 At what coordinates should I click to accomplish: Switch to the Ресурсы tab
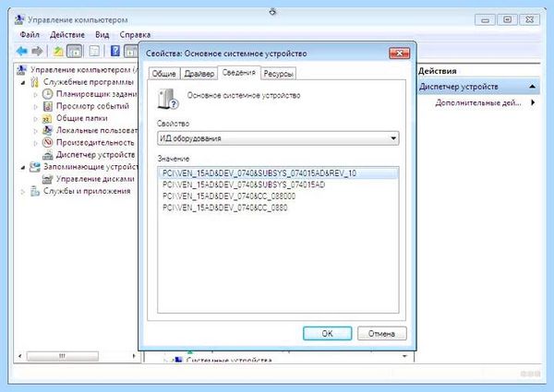point(278,74)
